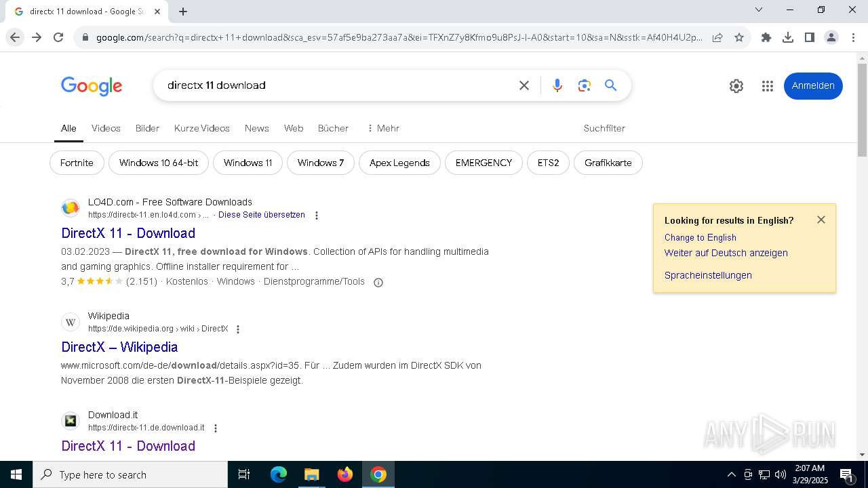The height and width of the screenshot is (488, 868).
Task: Open Task View on the taskbar
Action: [x=244, y=474]
